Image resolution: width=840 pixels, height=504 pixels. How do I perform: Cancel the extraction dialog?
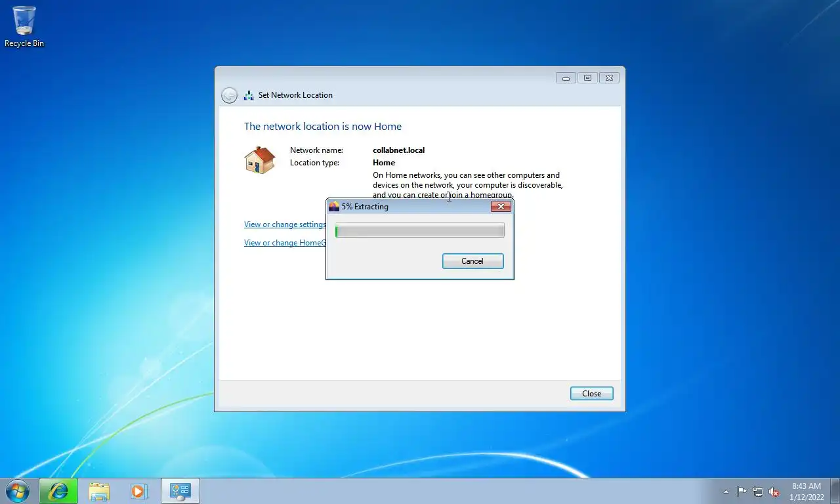[x=472, y=261]
